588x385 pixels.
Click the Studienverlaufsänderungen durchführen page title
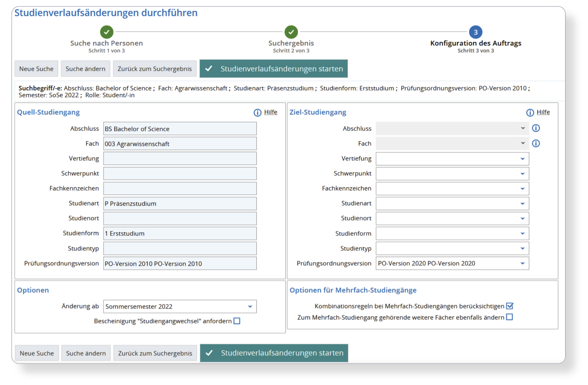coord(106,13)
